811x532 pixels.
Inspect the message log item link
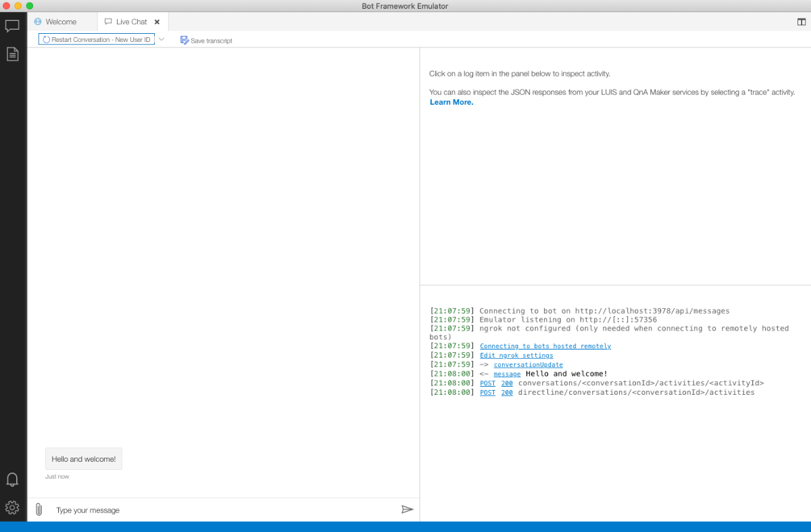(x=507, y=374)
